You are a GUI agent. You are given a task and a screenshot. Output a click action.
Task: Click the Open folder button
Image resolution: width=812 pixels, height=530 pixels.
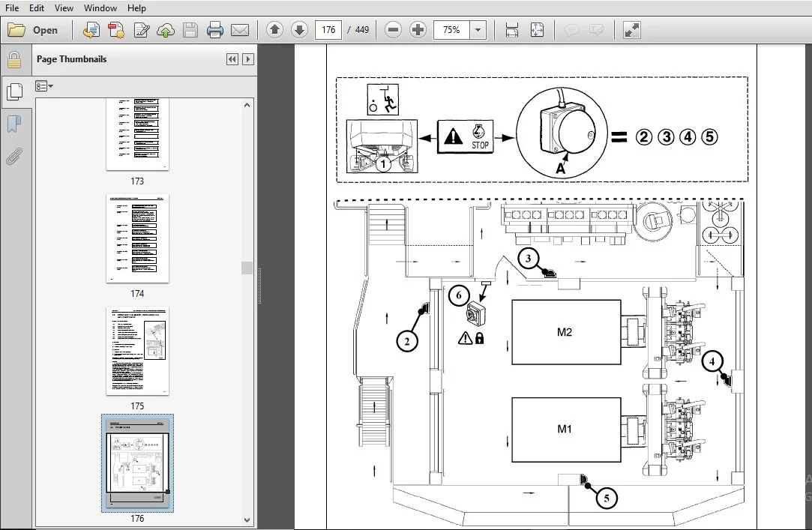click(33, 30)
